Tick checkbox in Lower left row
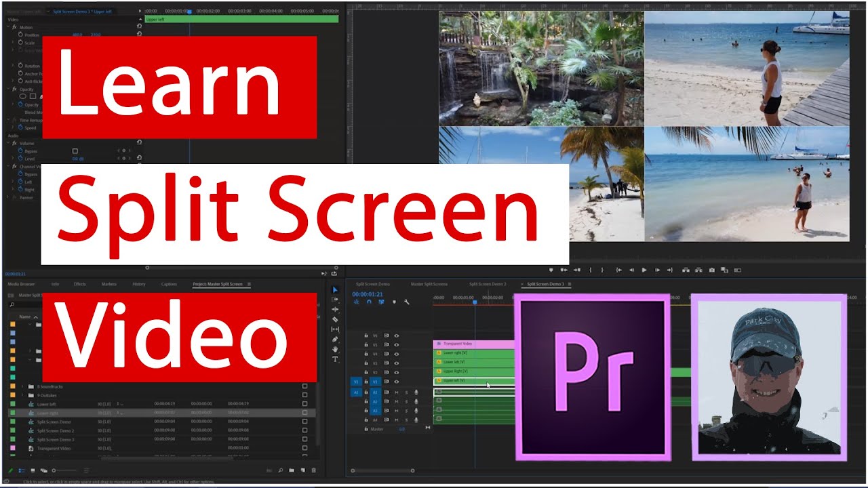Screen dimensions: 868x488 coord(304,404)
